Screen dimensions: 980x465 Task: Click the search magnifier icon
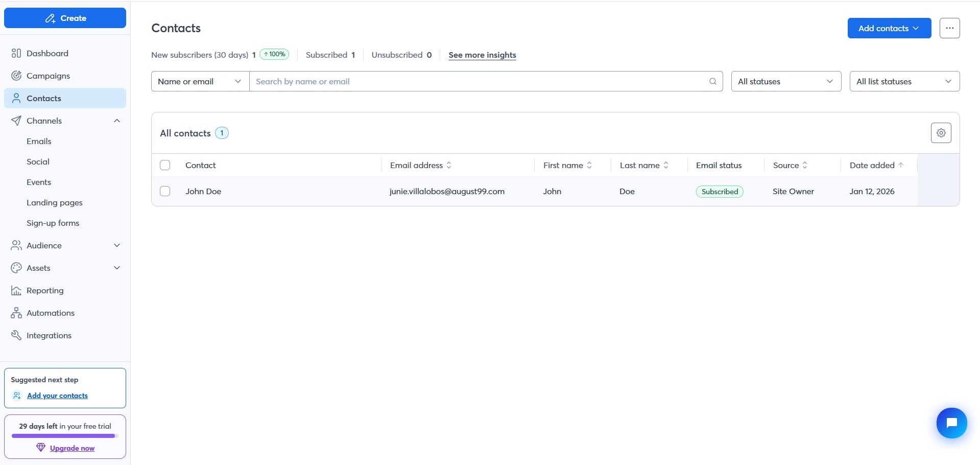pyautogui.click(x=712, y=81)
